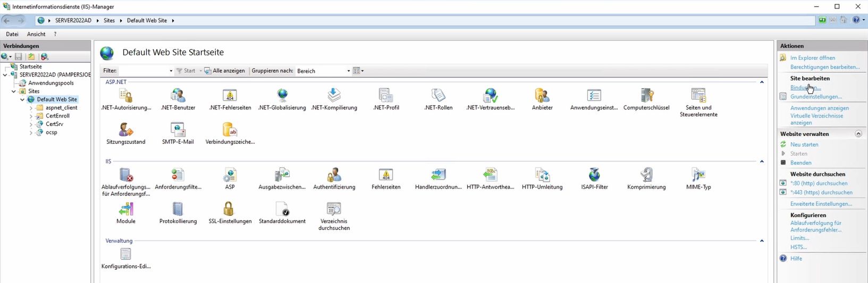Open the .NET-Globalisierung icon

click(x=282, y=96)
